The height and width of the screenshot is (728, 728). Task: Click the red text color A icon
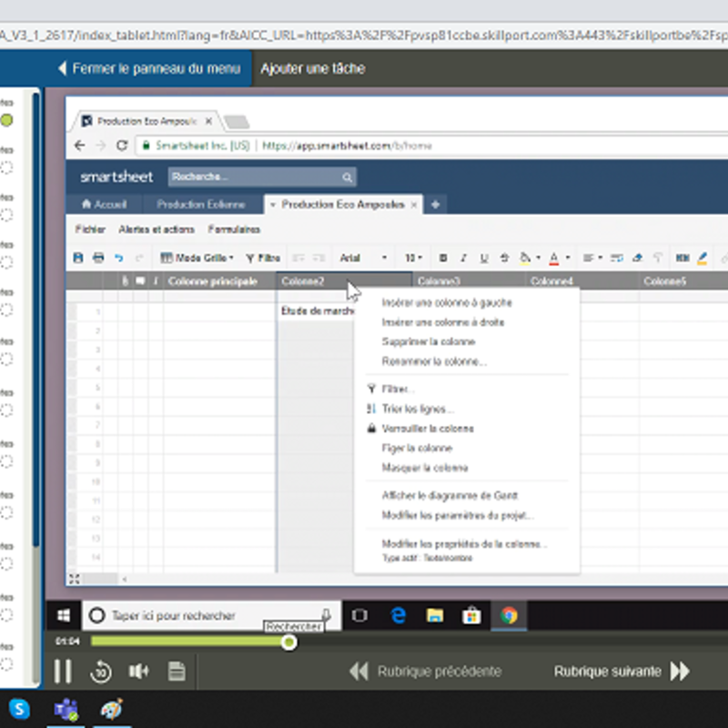coord(554,258)
